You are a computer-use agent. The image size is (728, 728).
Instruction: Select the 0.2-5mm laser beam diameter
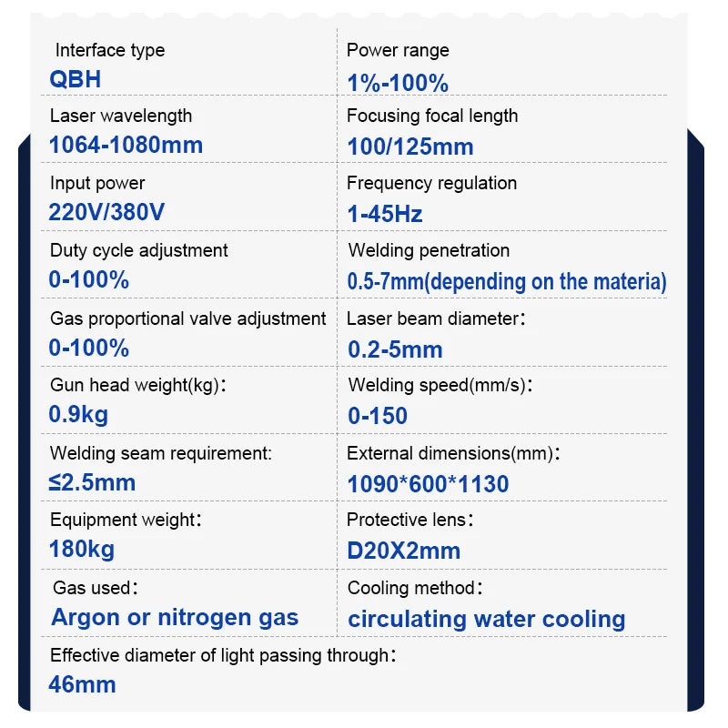click(x=395, y=349)
